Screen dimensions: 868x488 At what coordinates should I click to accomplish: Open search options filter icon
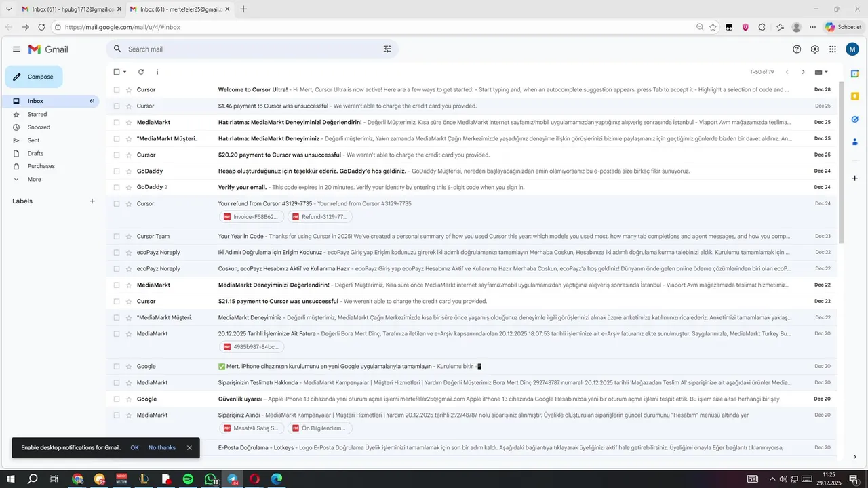pyautogui.click(x=387, y=49)
